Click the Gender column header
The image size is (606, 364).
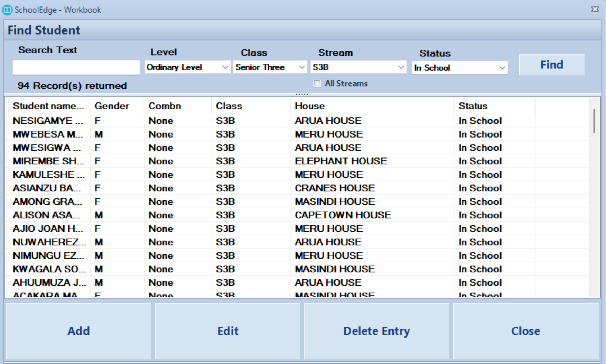tap(112, 106)
